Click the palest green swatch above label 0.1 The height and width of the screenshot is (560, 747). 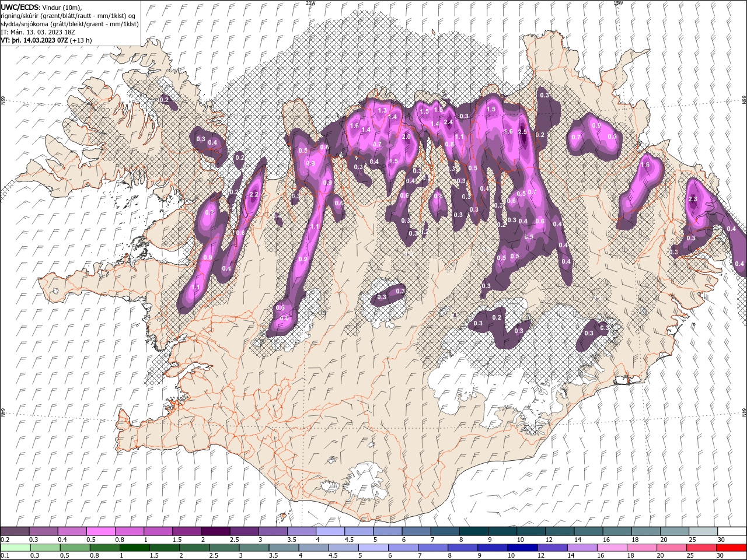pos(16,548)
